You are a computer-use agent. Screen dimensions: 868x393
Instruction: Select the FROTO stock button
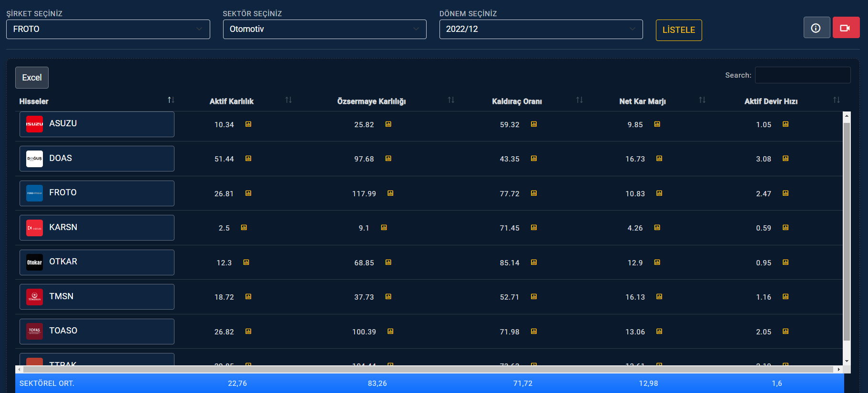coord(97,193)
